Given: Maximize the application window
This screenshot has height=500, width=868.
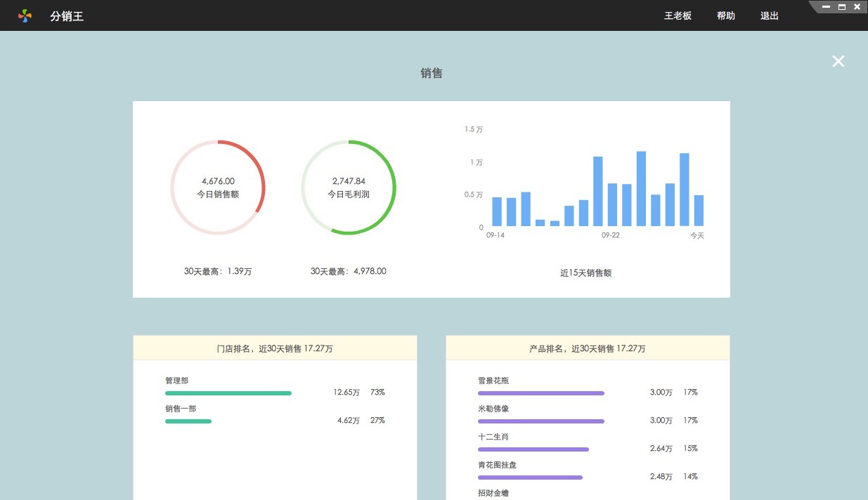Looking at the screenshot, I should pyautogui.click(x=841, y=6).
